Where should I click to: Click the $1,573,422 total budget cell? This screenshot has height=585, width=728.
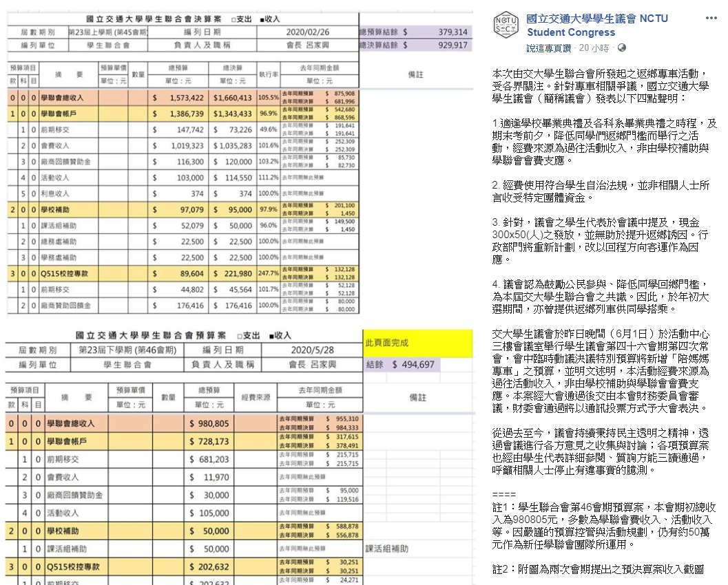[x=178, y=98]
